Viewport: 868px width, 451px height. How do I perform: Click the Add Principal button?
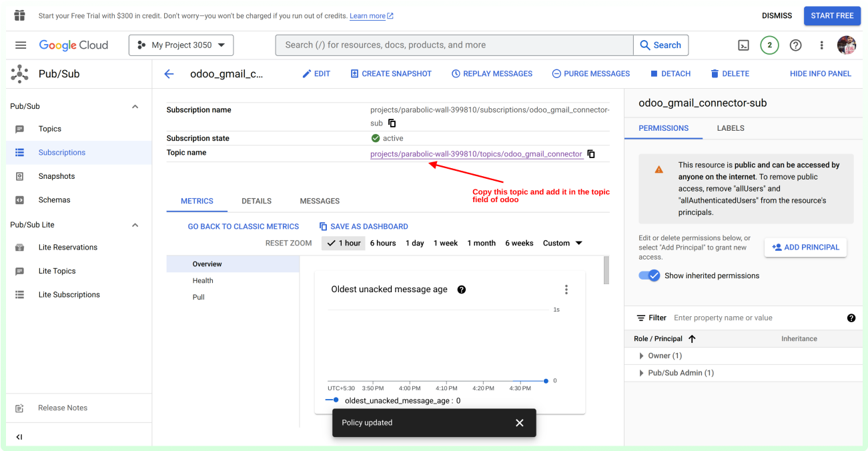pos(805,248)
